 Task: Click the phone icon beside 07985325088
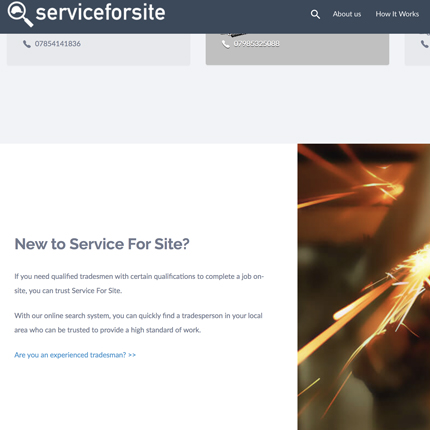point(226,44)
